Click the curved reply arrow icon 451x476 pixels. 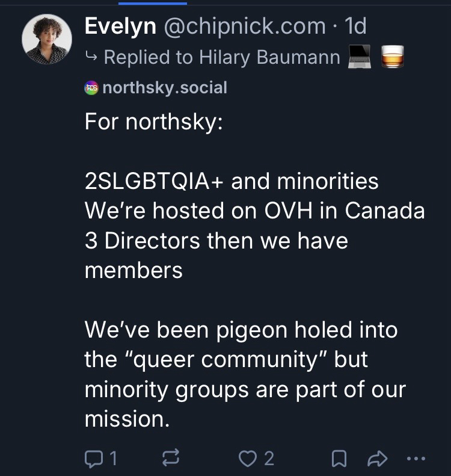click(91, 57)
